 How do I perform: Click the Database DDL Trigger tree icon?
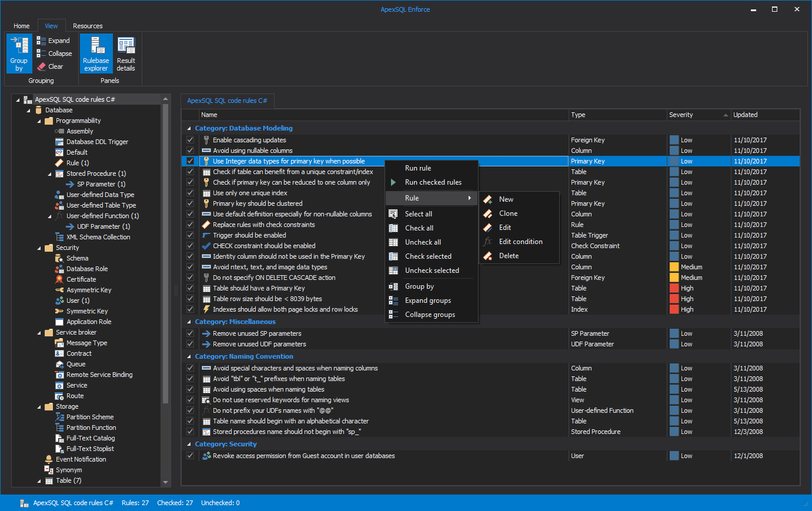59,142
